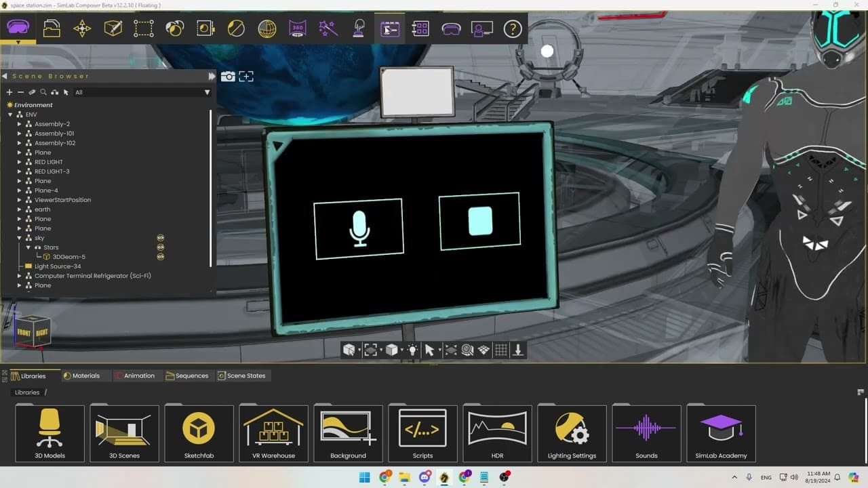
Task: Collapse the sky node in Scene Browser
Action: click(18, 237)
